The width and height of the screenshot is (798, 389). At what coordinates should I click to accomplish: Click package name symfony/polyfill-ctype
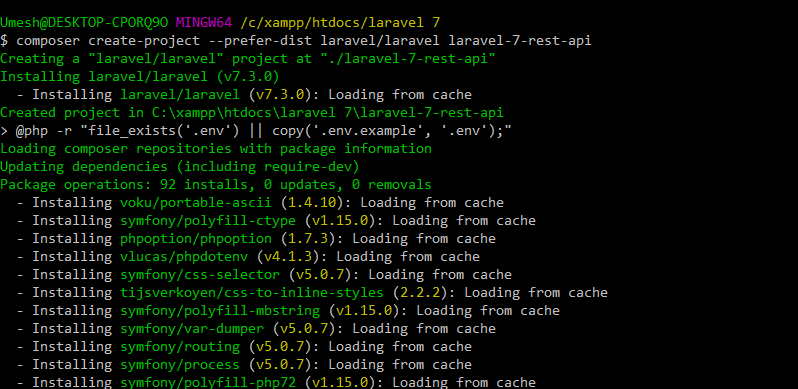click(x=208, y=220)
